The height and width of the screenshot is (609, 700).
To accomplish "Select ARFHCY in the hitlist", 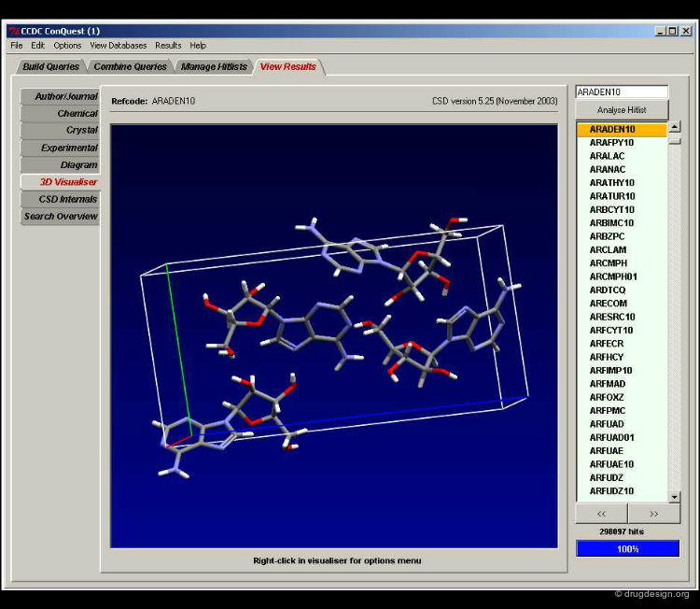I will tap(622, 357).
